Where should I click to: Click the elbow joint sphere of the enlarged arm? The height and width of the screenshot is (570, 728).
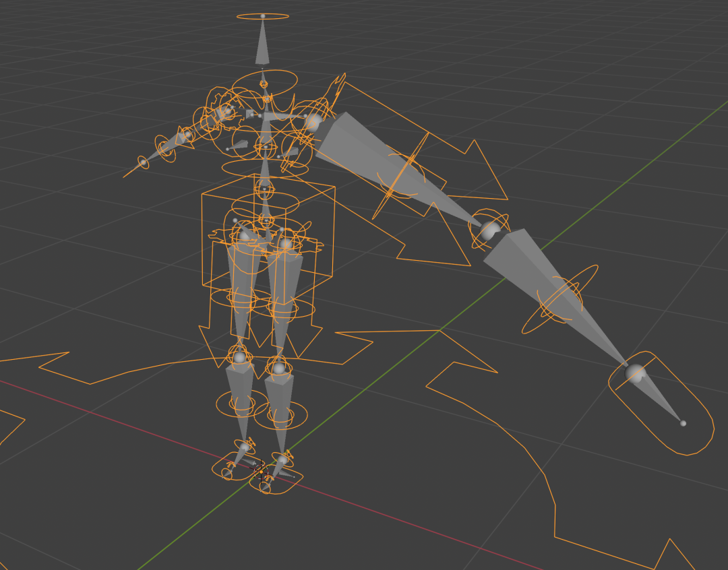tap(489, 230)
